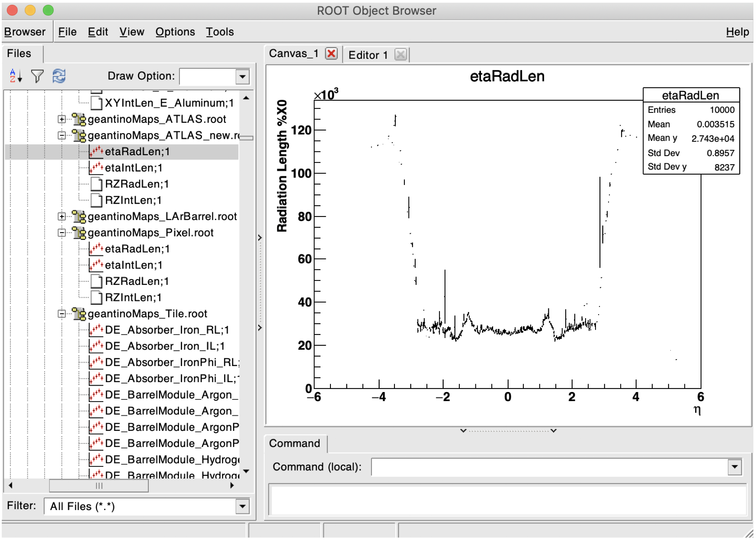Collapse the geantinoMaps_Pixel.root tree node

pyautogui.click(x=62, y=233)
